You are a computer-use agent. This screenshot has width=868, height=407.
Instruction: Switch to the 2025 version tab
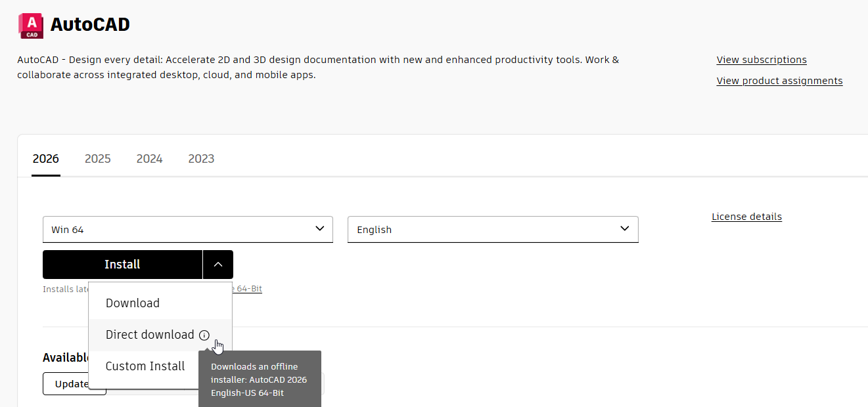(x=98, y=159)
